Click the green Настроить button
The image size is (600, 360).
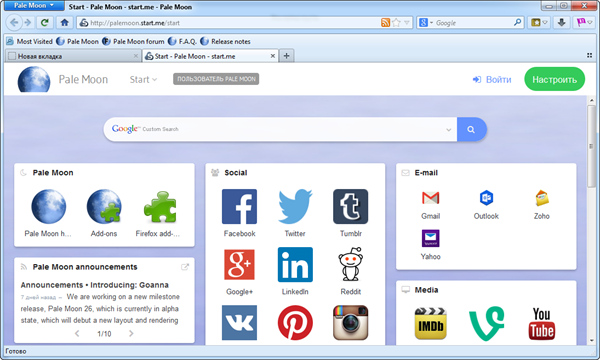pyautogui.click(x=554, y=79)
